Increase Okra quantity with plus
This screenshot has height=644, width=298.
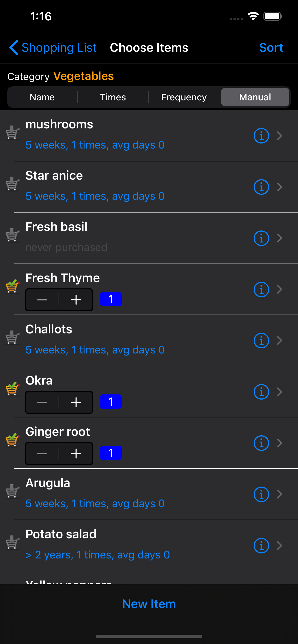coord(76,402)
